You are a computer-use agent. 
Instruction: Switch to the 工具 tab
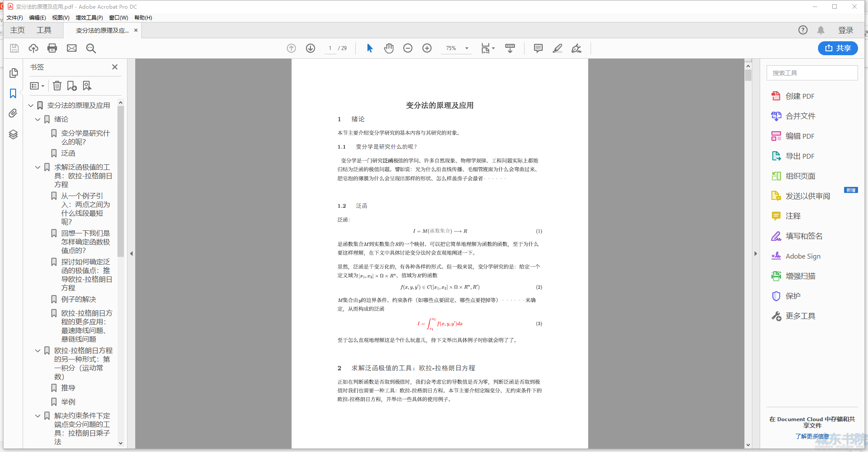click(43, 30)
